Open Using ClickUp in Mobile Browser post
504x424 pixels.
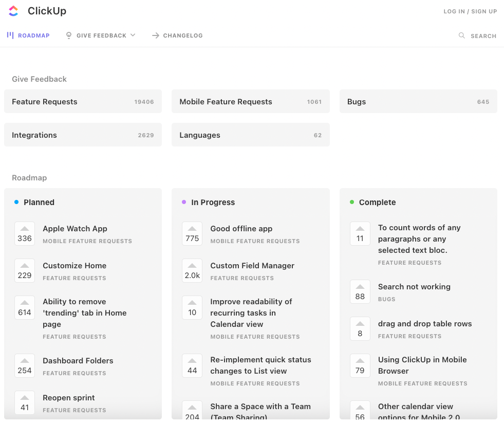click(x=422, y=365)
